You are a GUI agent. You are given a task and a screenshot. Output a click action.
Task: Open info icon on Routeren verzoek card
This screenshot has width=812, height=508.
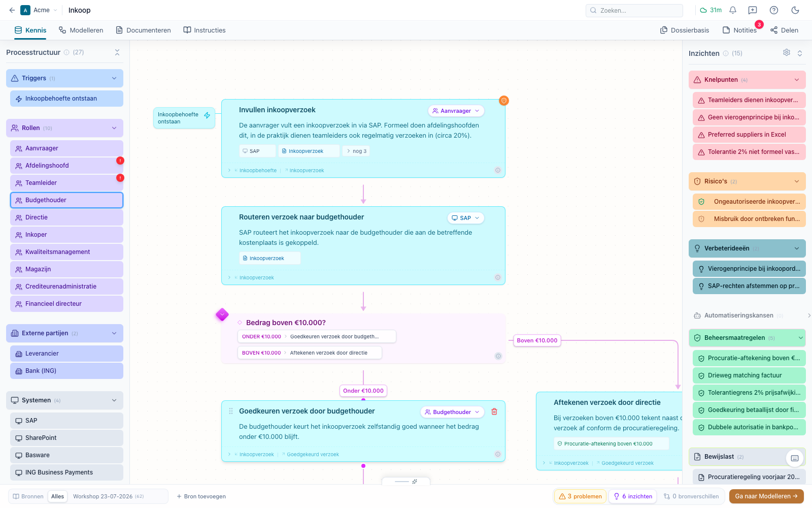pos(498,277)
